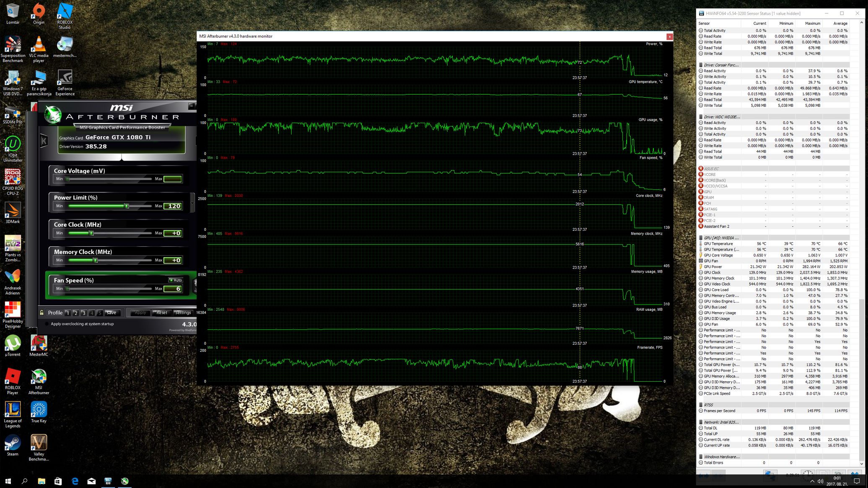Open Afterburner Settings

(183, 313)
